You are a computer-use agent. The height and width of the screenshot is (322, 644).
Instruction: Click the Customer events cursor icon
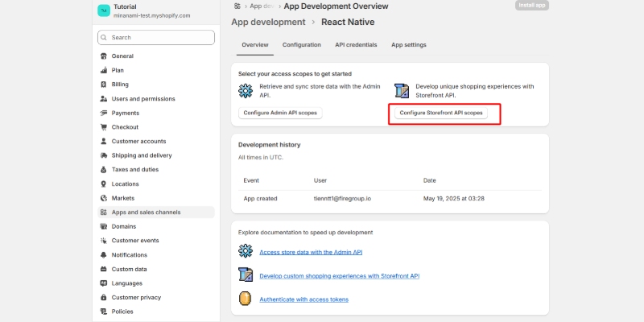pos(104,241)
